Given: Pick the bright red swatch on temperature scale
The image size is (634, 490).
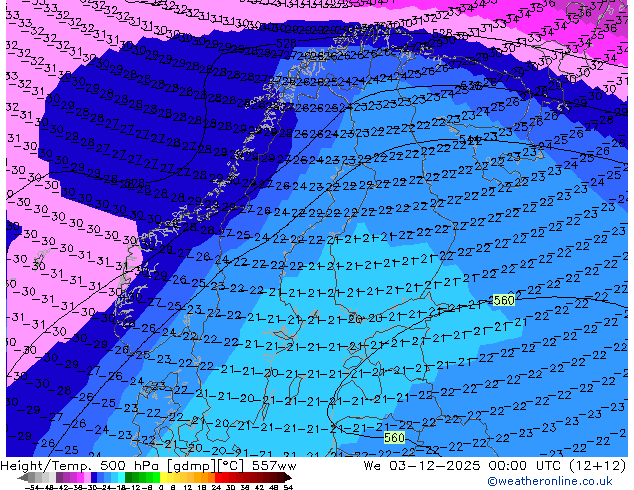Looking at the screenshot, I should pos(218,477).
